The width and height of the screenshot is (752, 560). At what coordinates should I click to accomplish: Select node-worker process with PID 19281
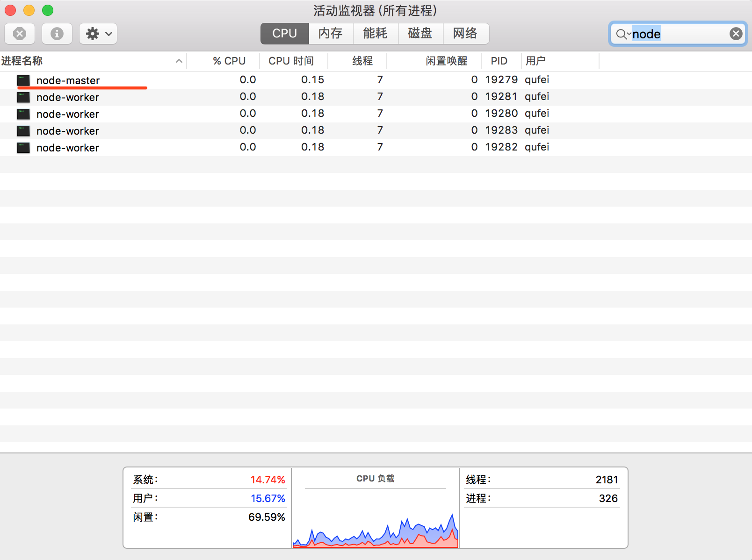[376, 97]
